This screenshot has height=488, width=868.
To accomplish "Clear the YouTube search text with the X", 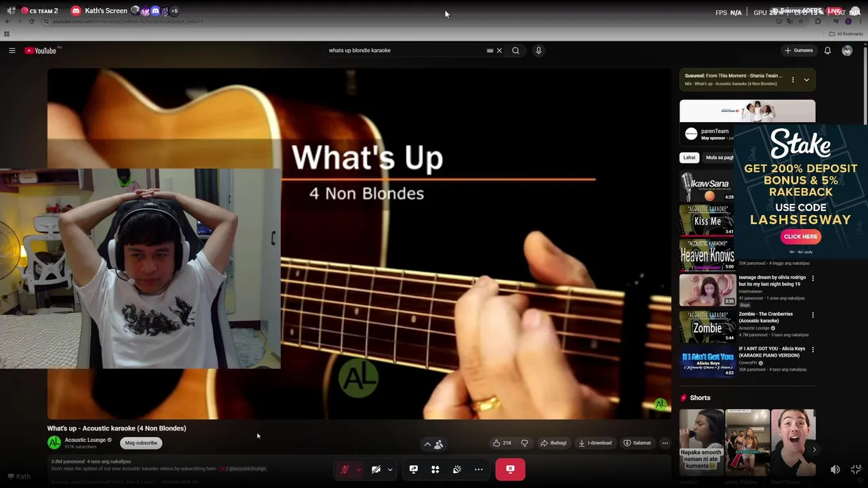I will pos(499,50).
